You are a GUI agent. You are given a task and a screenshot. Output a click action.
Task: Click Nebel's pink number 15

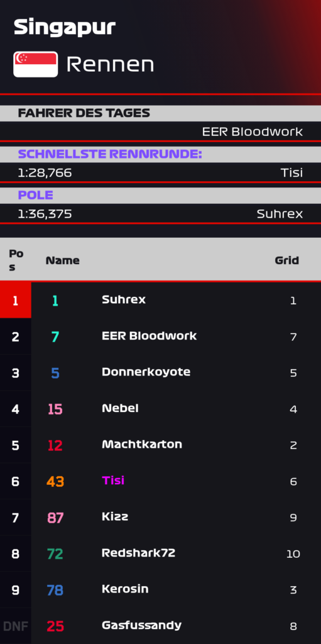55,409
